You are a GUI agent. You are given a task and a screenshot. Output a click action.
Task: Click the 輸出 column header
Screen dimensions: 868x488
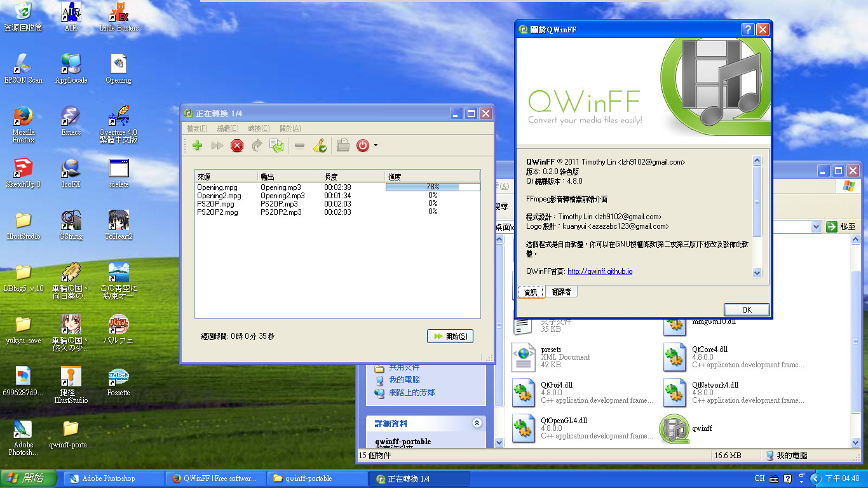pyautogui.click(x=290, y=177)
